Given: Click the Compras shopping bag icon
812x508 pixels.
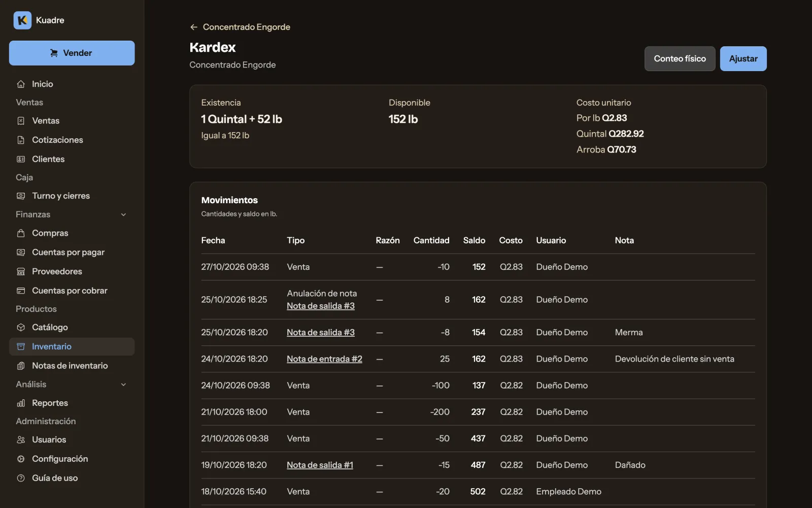Looking at the screenshot, I should click(x=21, y=233).
